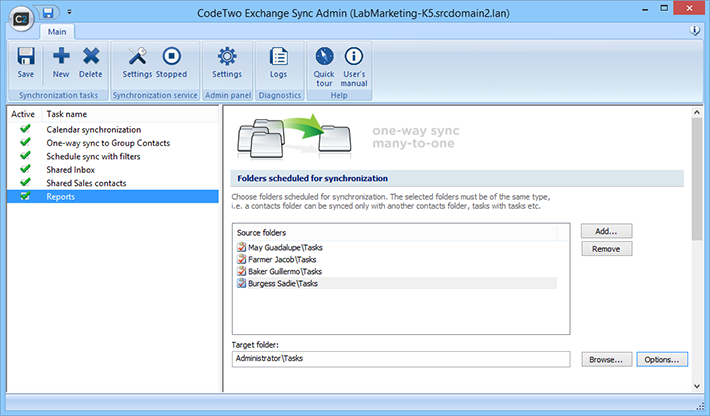Delete the selected synchronization task

click(91, 63)
